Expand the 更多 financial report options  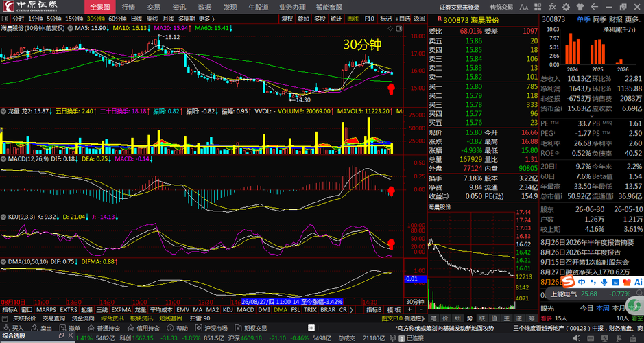(634, 19)
